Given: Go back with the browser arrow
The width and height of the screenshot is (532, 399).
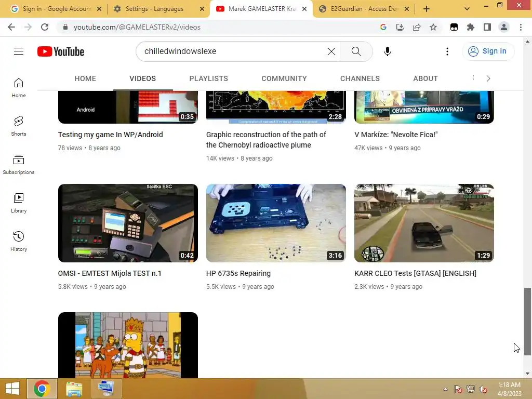Looking at the screenshot, I should [11, 27].
